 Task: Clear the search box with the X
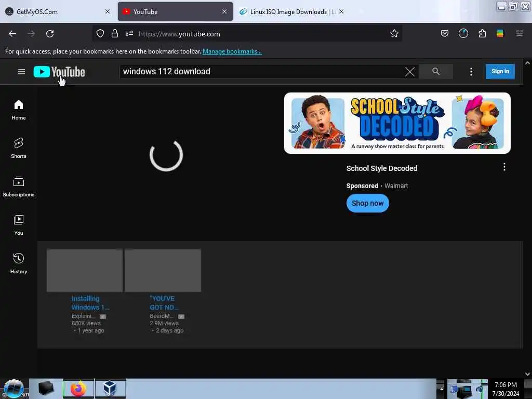(x=410, y=72)
